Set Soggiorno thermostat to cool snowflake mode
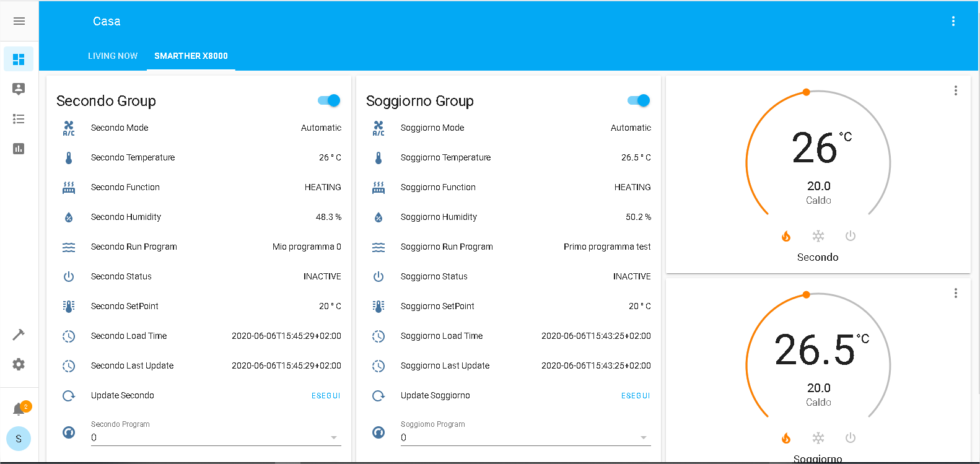Viewport: 980px width, 464px height. pyautogui.click(x=818, y=438)
